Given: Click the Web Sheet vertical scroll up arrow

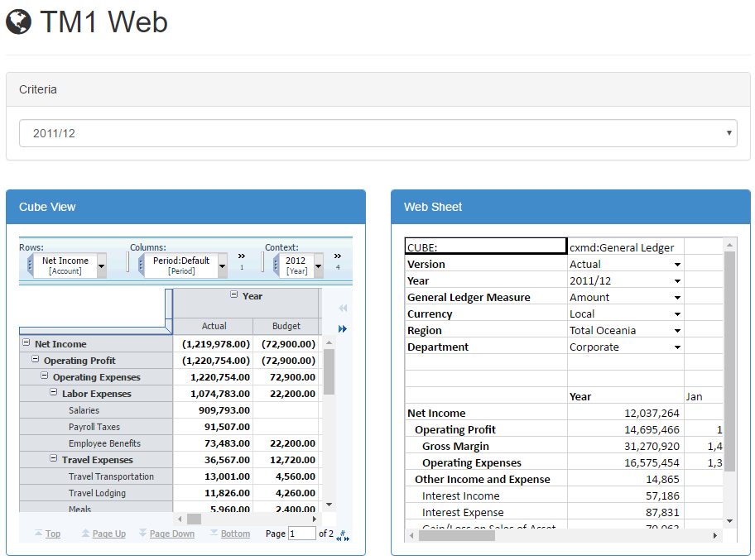Looking at the screenshot, I should [729, 245].
